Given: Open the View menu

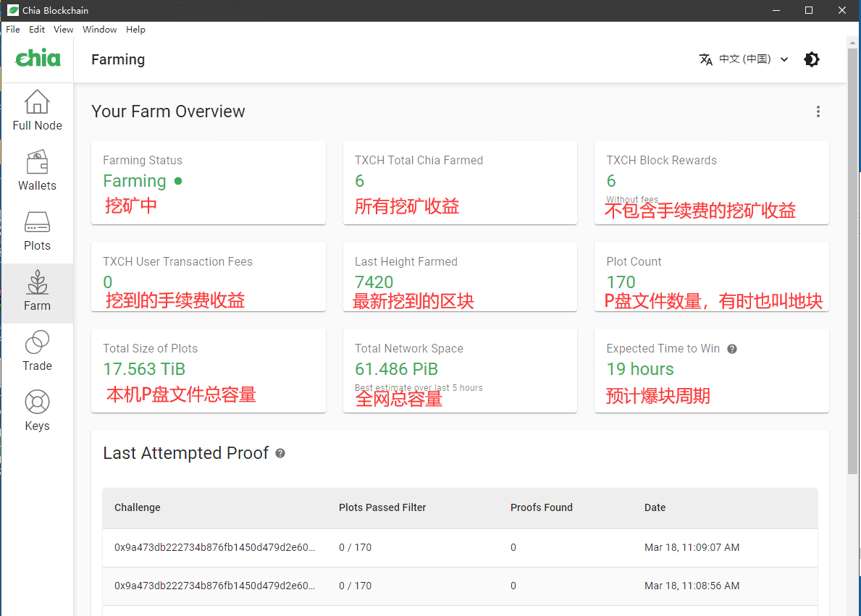Looking at the screenshot, I should click(63, 30).
